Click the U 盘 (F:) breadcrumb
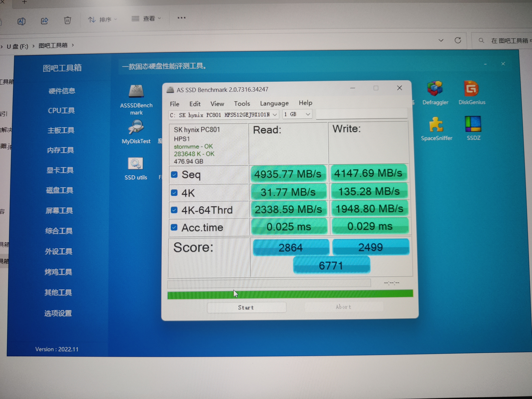532x399 pixels. coord(17,46)
